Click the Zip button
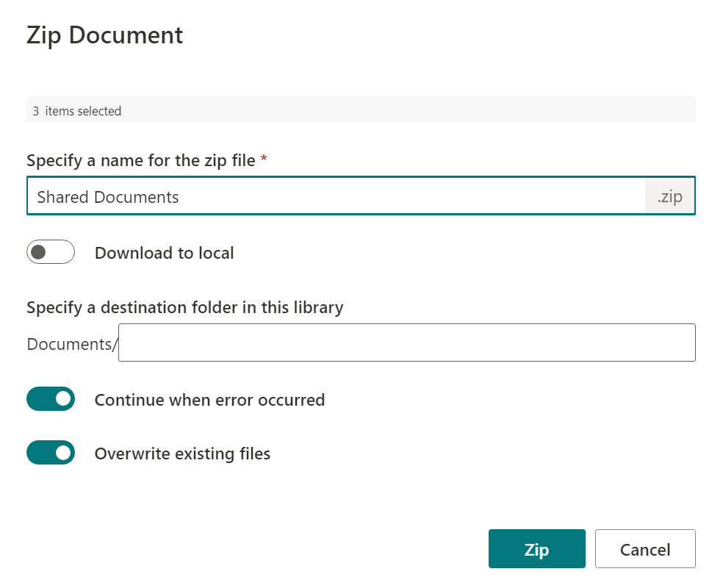This screenshot has height=588, width=723. [x=536, y=549]
